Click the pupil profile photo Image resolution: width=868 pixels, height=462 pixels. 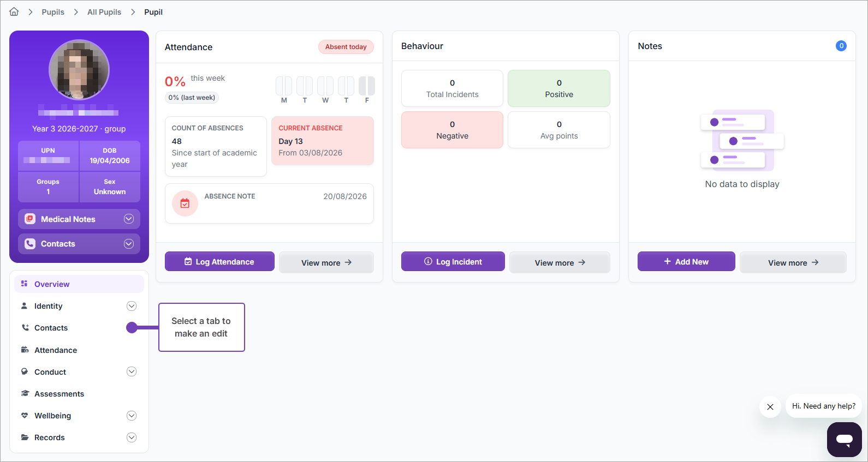[x=79, y=70]
